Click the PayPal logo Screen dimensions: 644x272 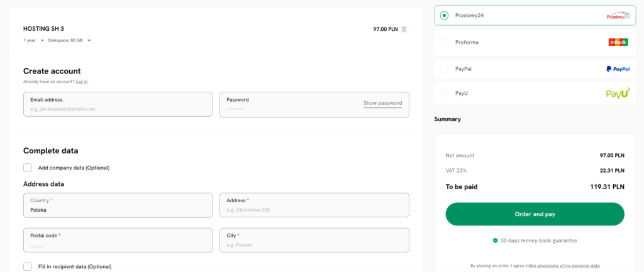(618, 69)
